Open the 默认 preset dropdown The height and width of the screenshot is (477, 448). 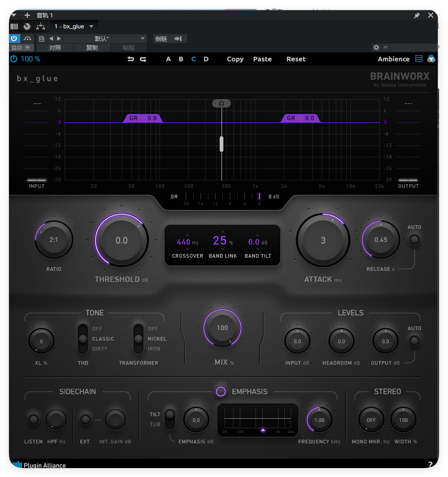105,39
